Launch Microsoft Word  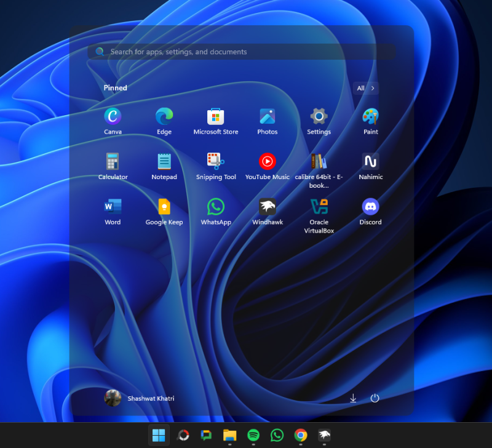[113, 207]
